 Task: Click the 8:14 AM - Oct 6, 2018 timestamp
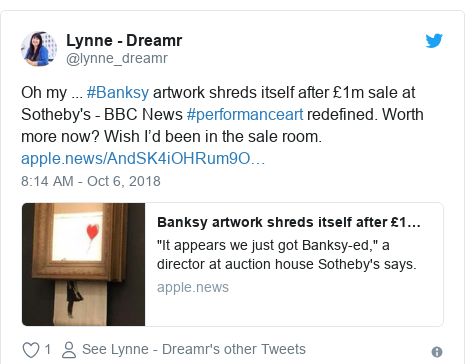91,181
